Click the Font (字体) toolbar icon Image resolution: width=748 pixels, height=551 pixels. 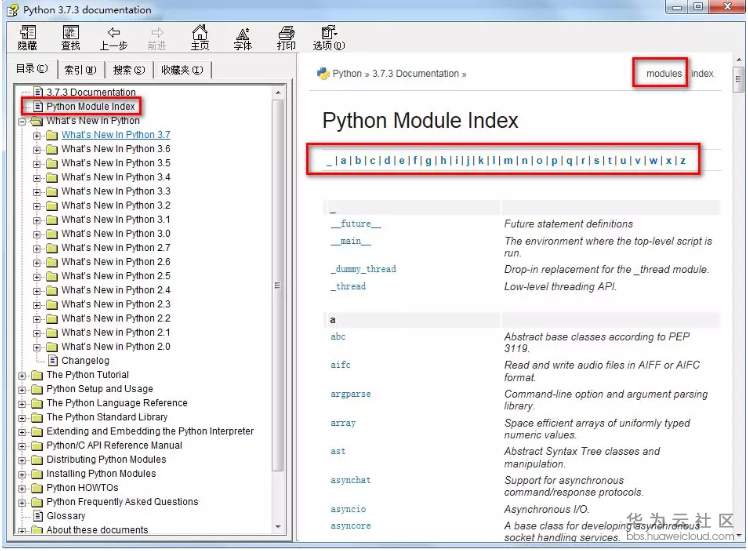coord(243,38)
